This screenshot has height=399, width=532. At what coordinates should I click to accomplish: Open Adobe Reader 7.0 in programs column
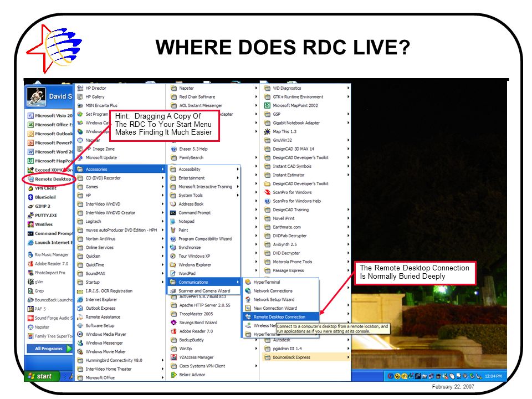[192, 331]
